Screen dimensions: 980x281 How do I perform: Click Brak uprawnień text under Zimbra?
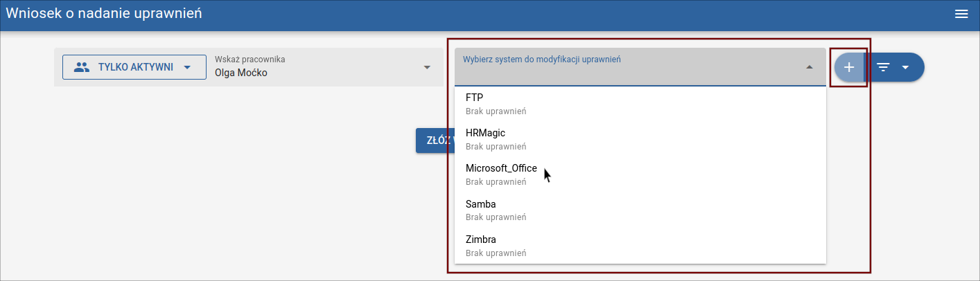click(496, 253)
